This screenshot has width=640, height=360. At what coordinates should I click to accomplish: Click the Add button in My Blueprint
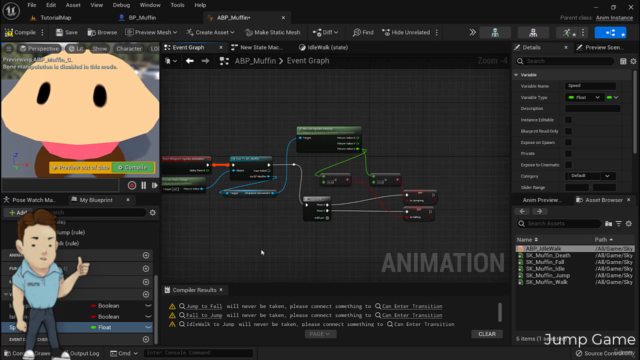[18, 213]
